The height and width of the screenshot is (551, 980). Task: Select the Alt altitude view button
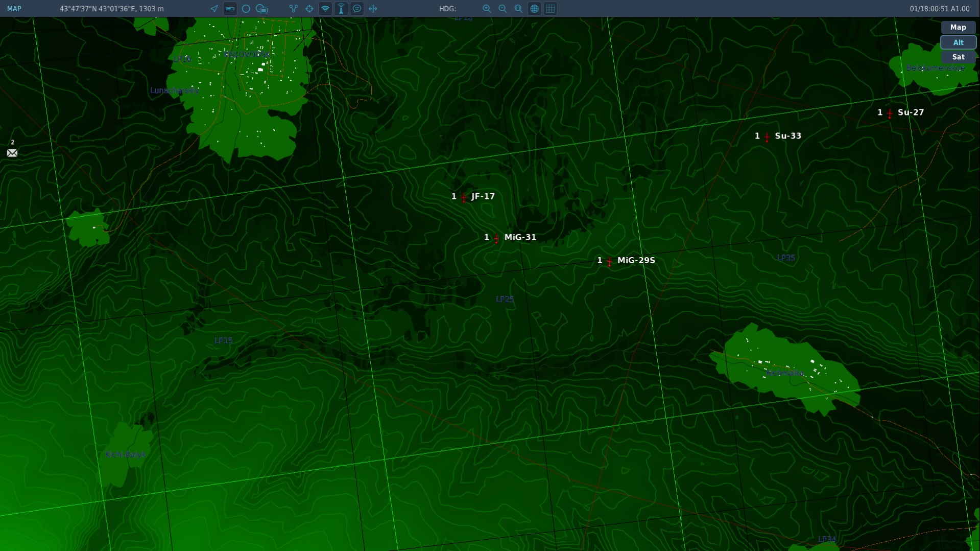pos(958,42)
